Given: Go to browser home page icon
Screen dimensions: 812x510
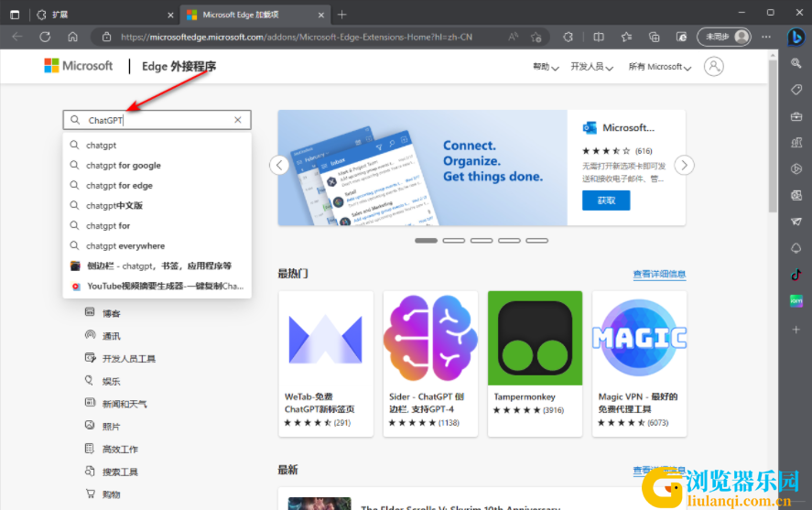Looking at the screenshot, I should pos(73,37).
